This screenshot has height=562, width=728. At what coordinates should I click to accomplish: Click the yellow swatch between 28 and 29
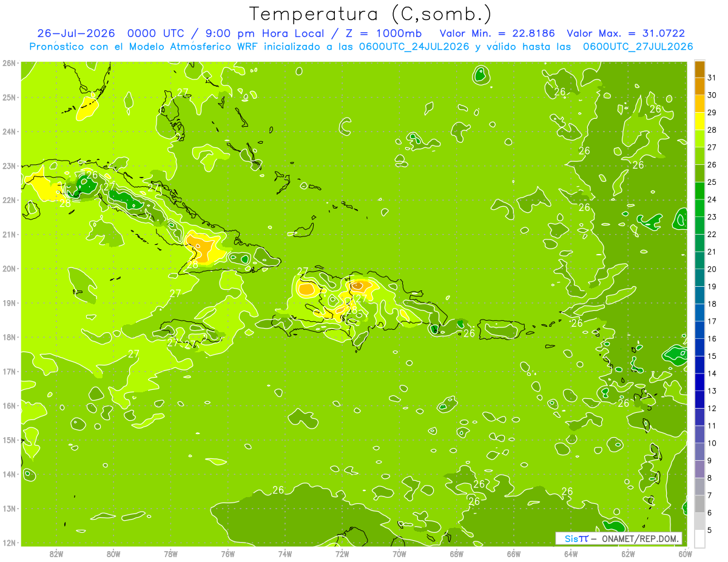pos(699,121)
